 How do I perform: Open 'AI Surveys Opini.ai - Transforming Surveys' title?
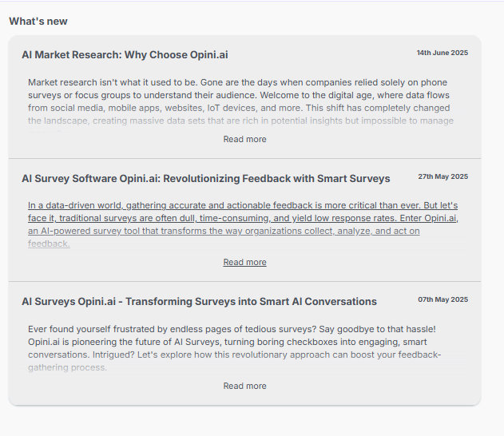tap(200, 302)
